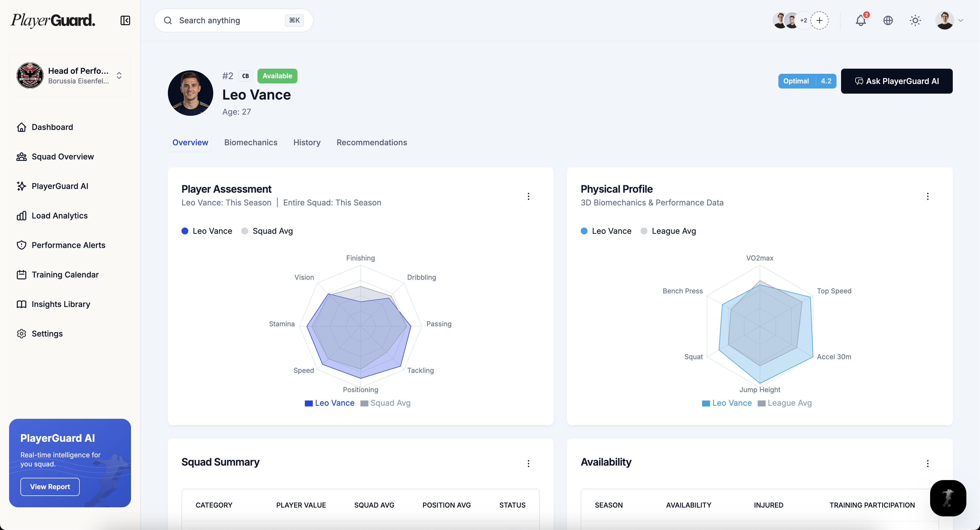Toggle the sun theme icon

pos(915,20)
